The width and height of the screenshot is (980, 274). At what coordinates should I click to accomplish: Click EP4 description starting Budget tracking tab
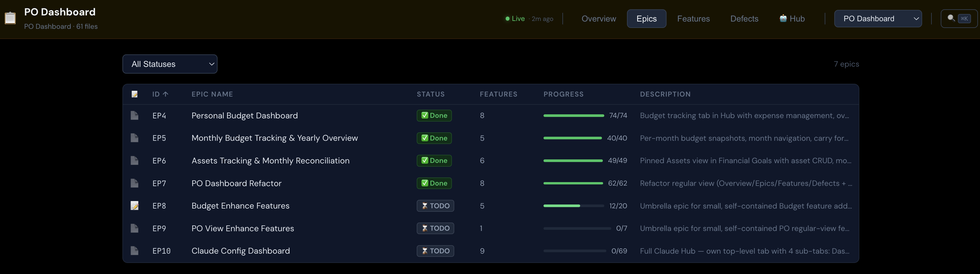click(x=744, y=115)
